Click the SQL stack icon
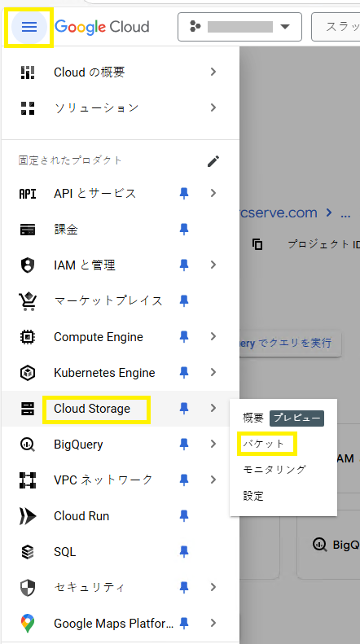The image size is (360, 644). [x=28, y=551]
